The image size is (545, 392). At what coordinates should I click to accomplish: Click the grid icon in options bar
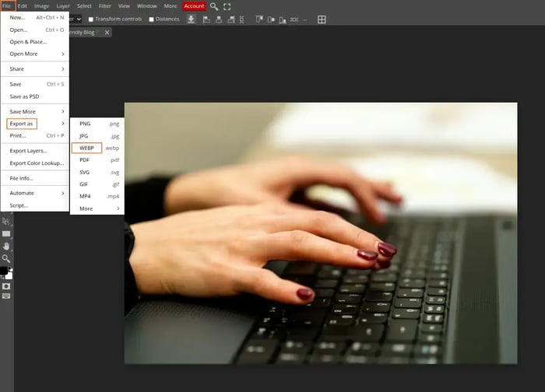[x=322, y=19]
